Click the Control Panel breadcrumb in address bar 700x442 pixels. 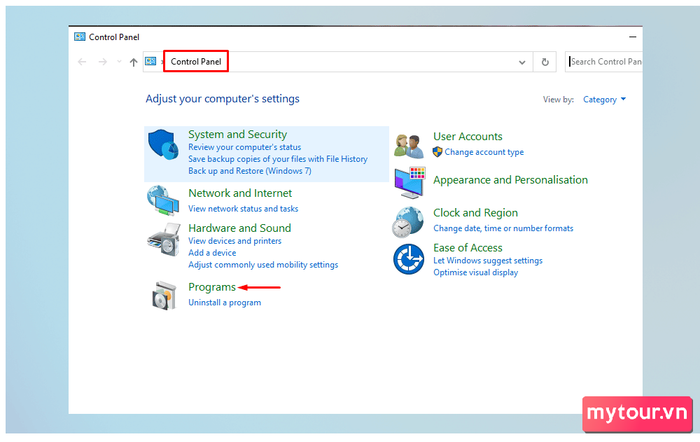click(196, 62)
